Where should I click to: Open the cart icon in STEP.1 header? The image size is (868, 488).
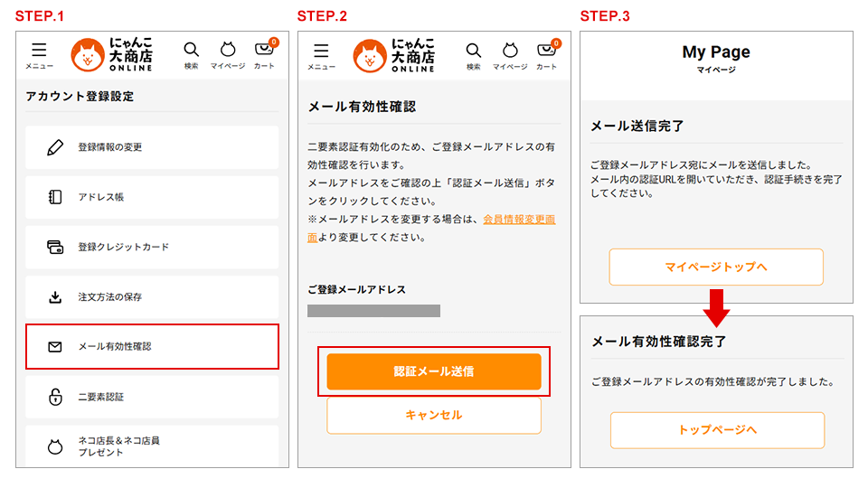(264, 52)
